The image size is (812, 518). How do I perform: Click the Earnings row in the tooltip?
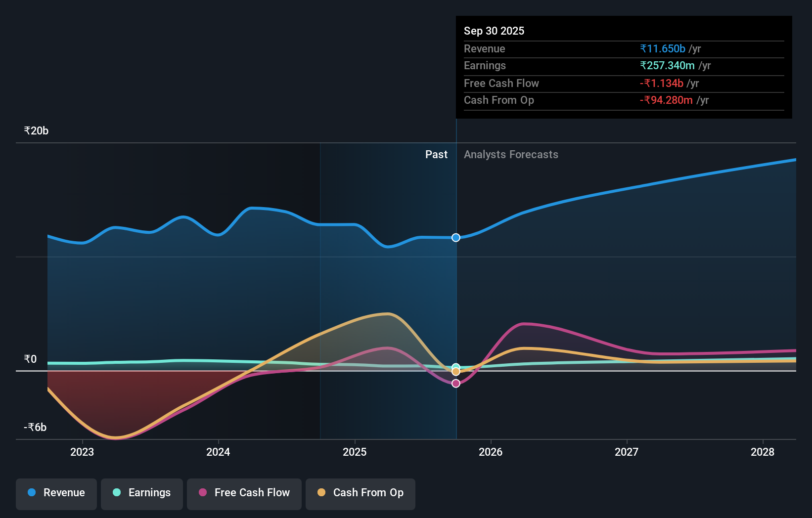coord(569,66)
